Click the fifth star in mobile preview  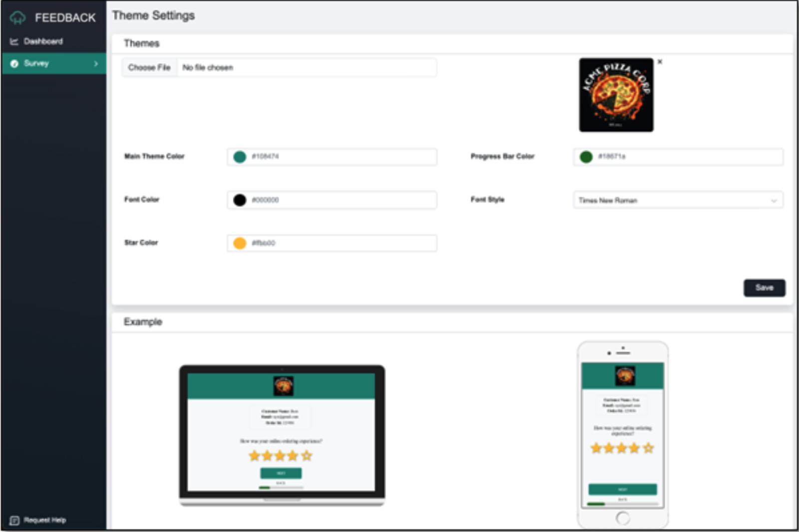tap(648, 448)
